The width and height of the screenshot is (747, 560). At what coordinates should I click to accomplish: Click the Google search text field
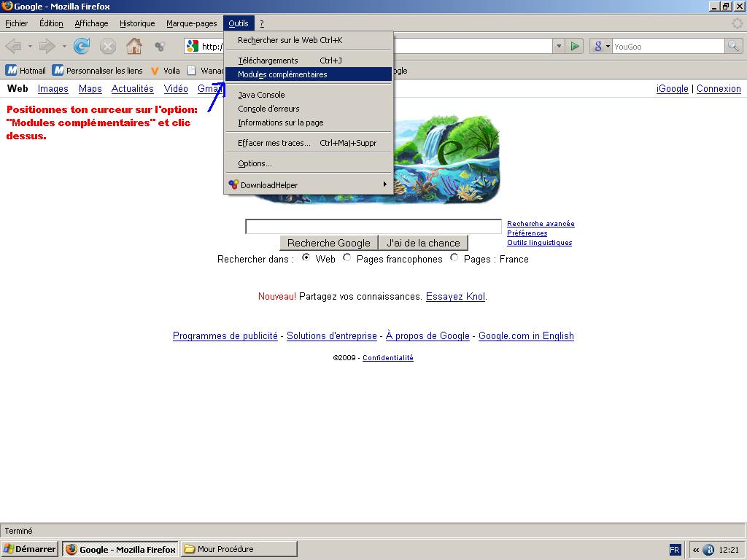[373, 227]
